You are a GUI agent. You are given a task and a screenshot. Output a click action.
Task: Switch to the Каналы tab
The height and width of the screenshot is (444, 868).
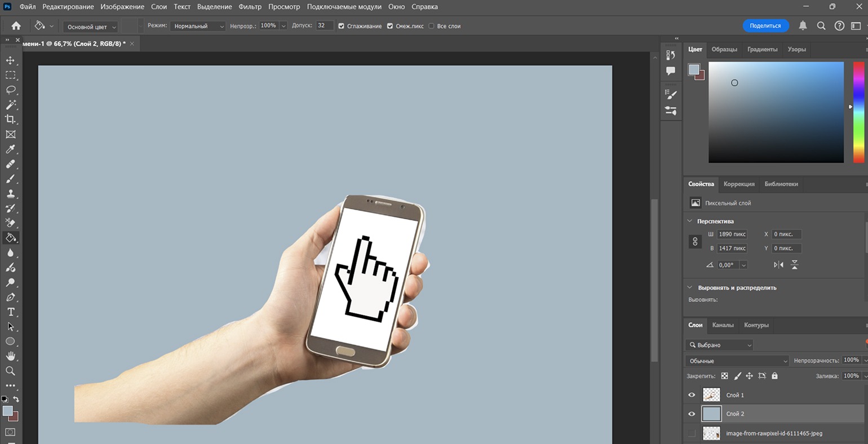point(723,325)
